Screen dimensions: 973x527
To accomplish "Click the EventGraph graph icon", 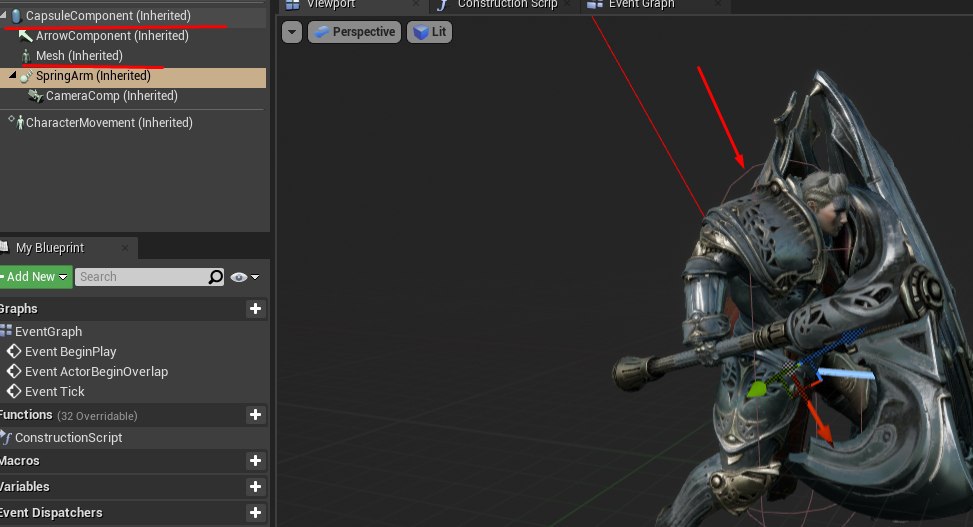I will coord(6,330).
